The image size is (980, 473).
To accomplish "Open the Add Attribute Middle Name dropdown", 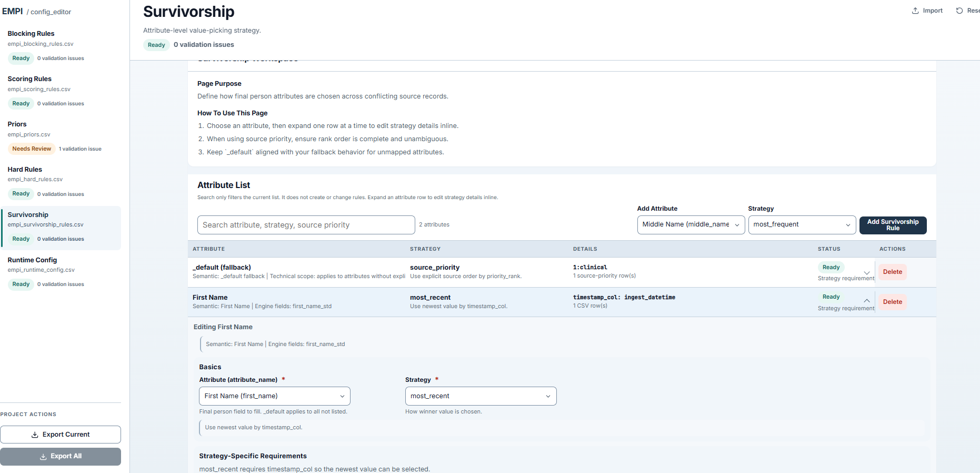I will [x=691, y=225].
